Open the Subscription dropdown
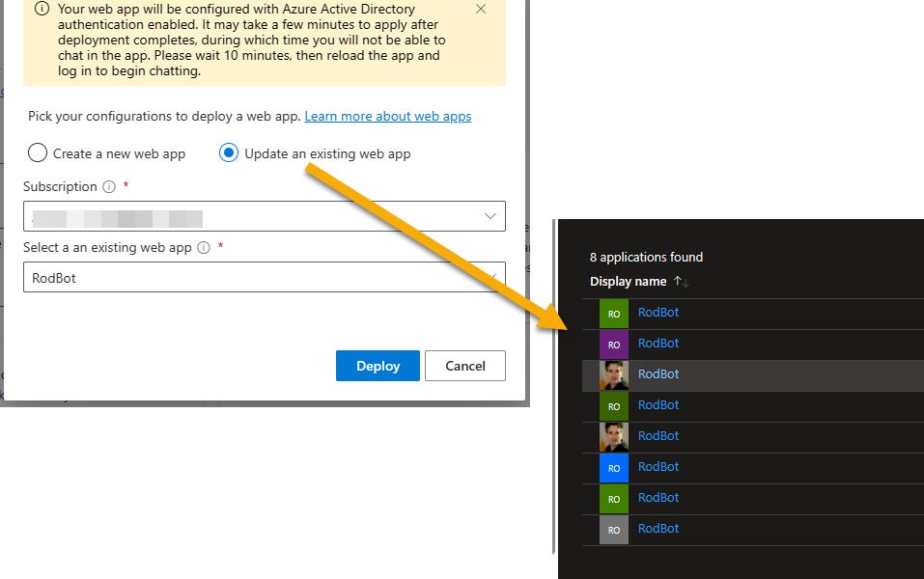This screenshot has height=579, width=924. pyautogui.click(x=264, y=216)
